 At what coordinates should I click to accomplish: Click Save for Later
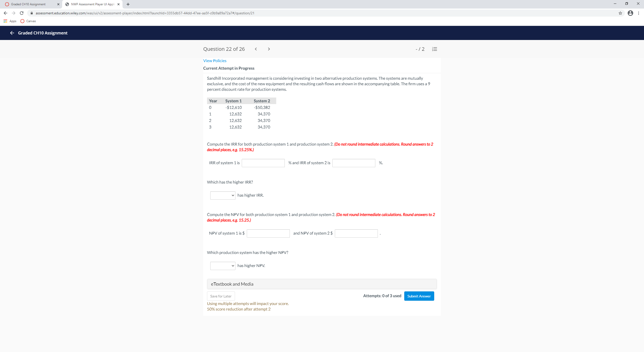coord(221,296)
